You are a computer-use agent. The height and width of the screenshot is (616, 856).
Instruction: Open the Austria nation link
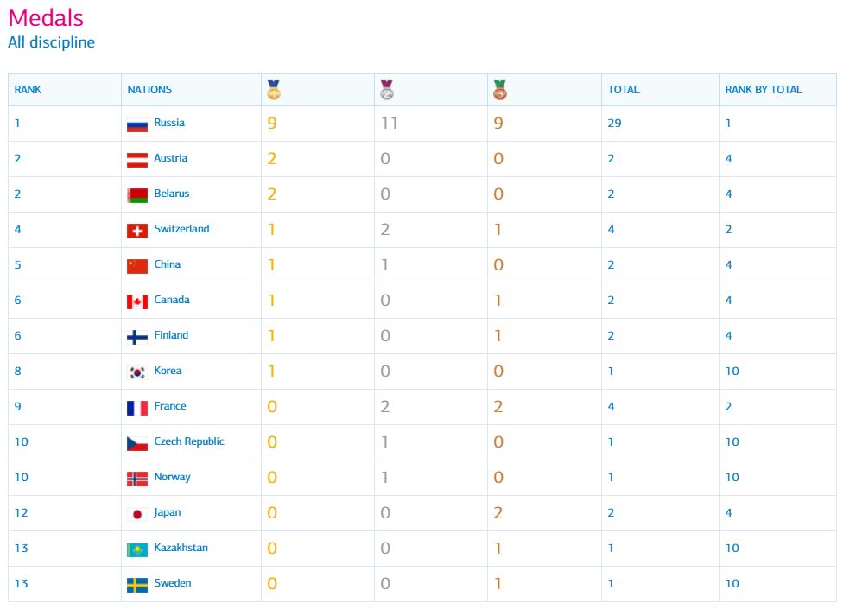(170, 158)
